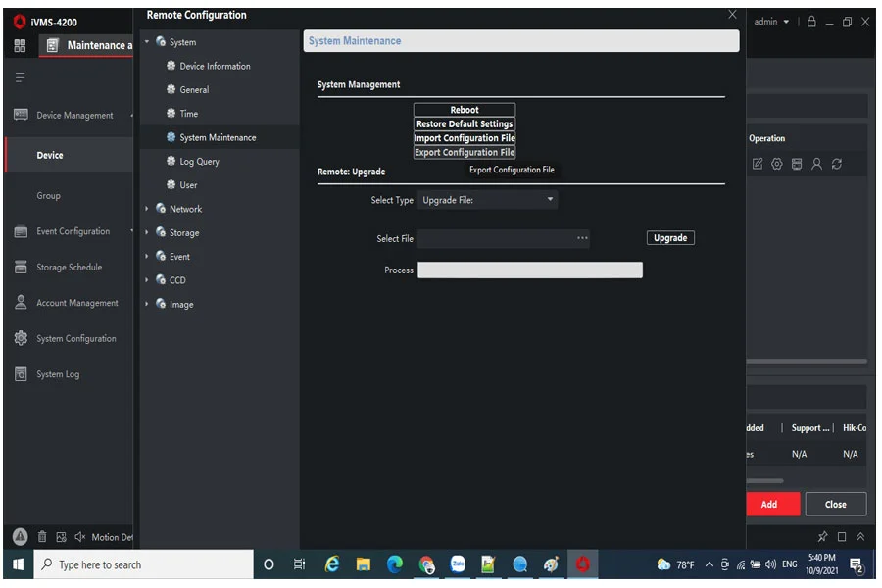
Task: Click the Device Management icon
Action: coord(21,115)
